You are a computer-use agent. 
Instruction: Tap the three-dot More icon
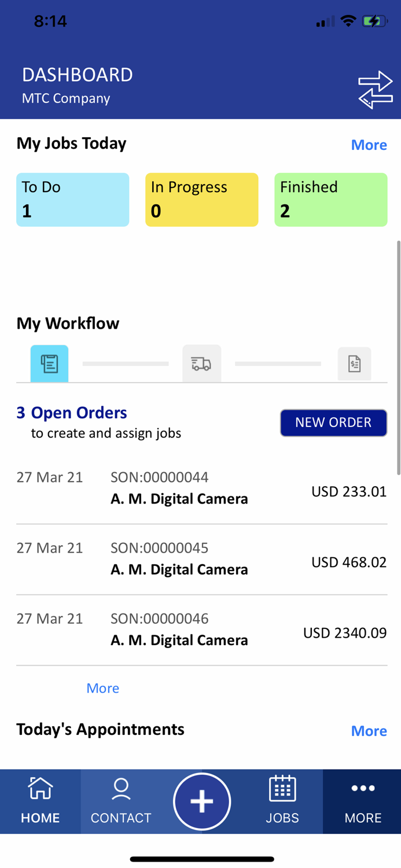coord(363,788)
